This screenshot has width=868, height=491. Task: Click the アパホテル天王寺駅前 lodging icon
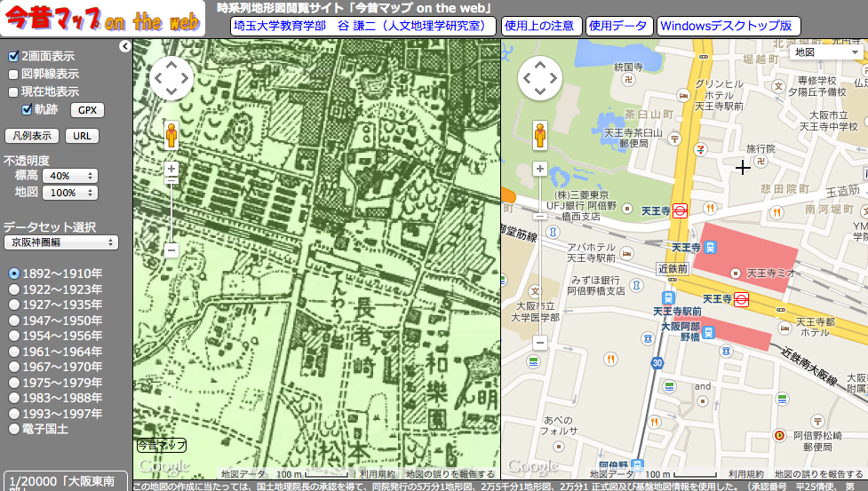(626, 254)
